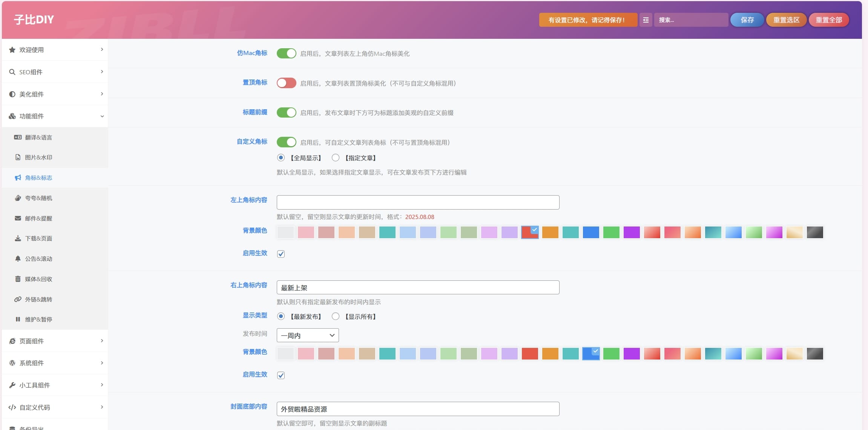
Task: Click the envelope icon for 邮件&提醒
Action: [18, 218]
